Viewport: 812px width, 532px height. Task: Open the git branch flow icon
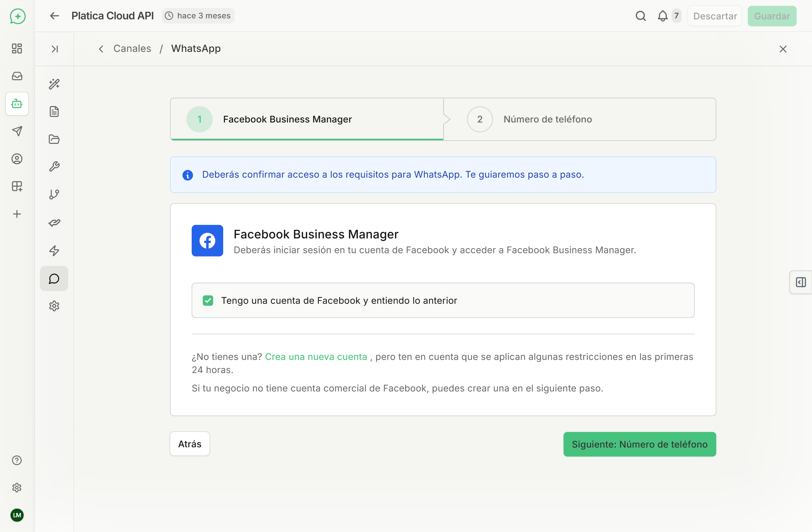click(x=54, y=194)
